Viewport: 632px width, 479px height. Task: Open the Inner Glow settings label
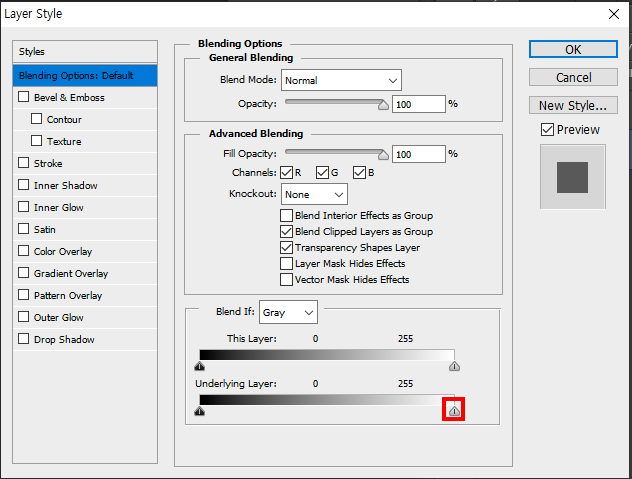tap(58, 208)
